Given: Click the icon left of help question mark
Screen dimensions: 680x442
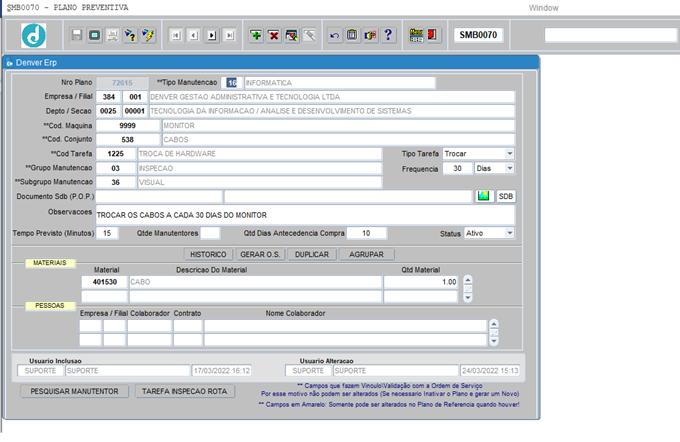Looking at the screenshot, I should (370, 35).
